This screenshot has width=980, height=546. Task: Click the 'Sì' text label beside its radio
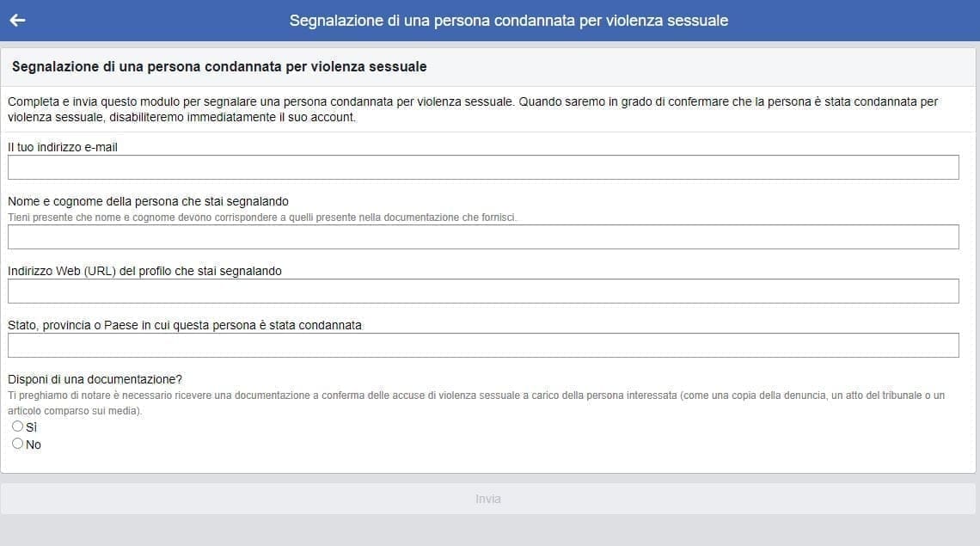[31, 427]
